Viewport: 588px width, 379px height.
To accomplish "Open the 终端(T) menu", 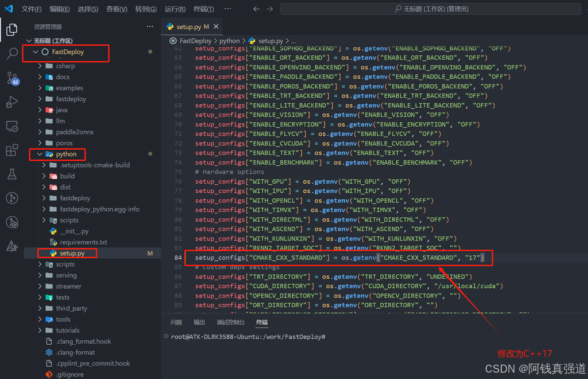I will click(204, 9).
